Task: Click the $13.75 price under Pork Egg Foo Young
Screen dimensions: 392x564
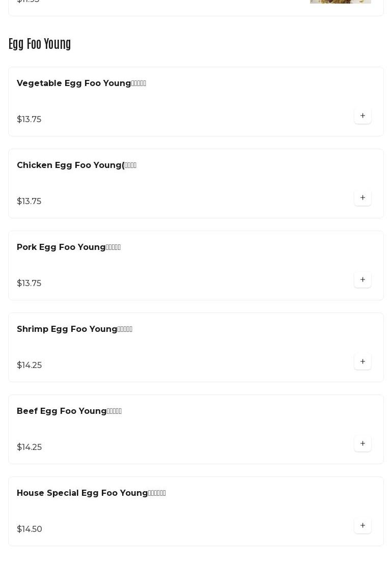Action: (29, 284)
